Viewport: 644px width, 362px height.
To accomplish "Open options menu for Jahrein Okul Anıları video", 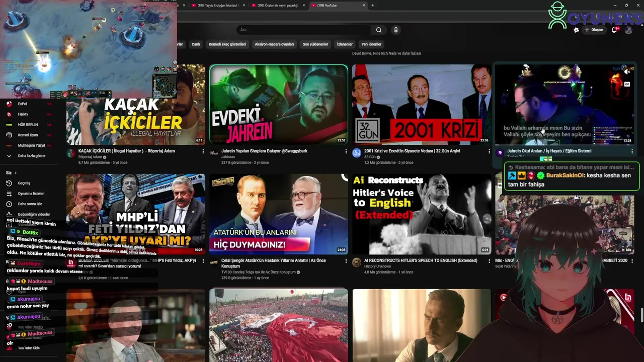I will tap(632, 151).
